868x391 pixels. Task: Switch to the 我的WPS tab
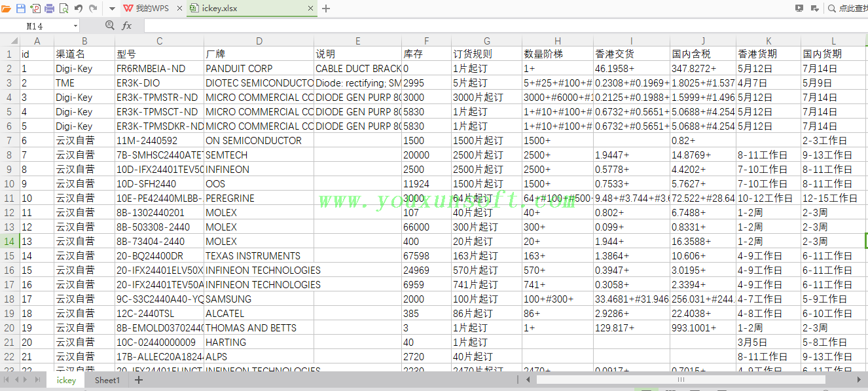[152, 9]
